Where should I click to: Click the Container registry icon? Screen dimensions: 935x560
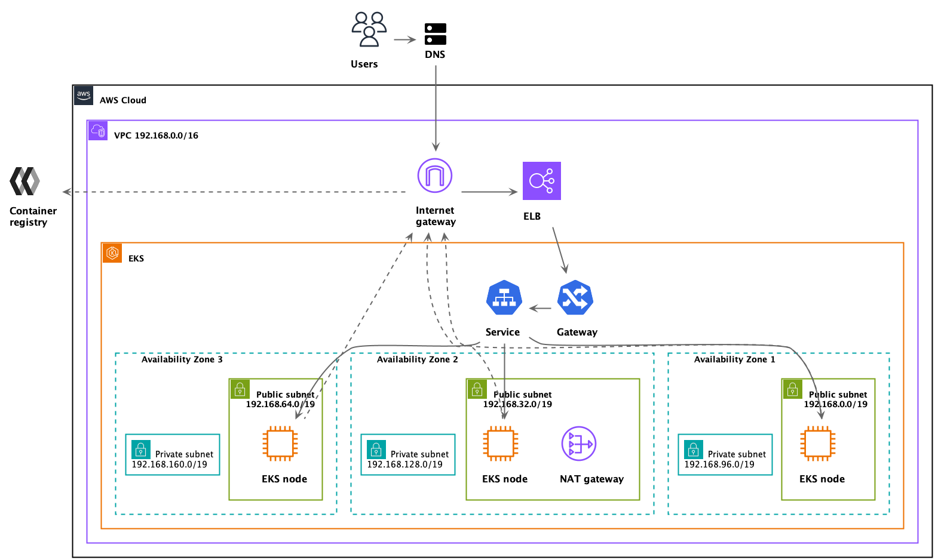25,181
